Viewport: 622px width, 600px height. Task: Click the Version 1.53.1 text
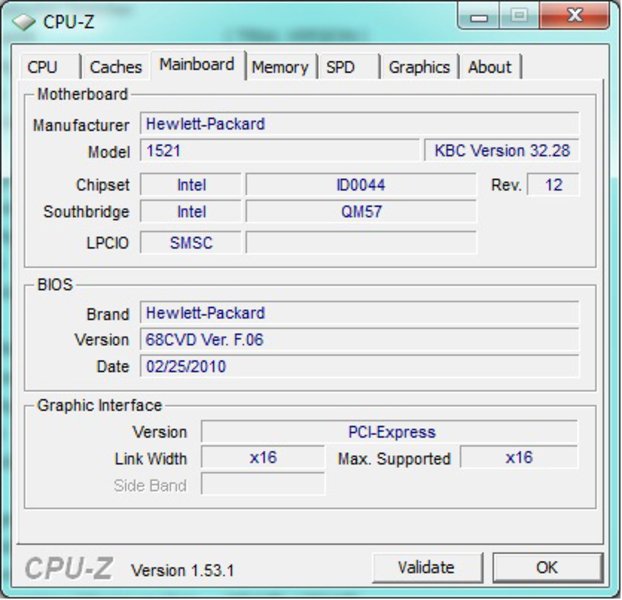183,570
